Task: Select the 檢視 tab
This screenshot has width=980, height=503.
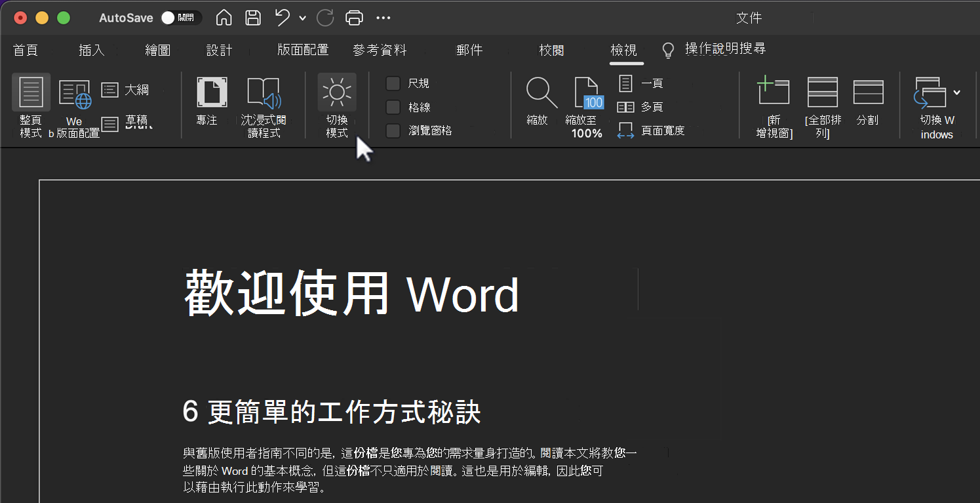Action: click(623, 50)
